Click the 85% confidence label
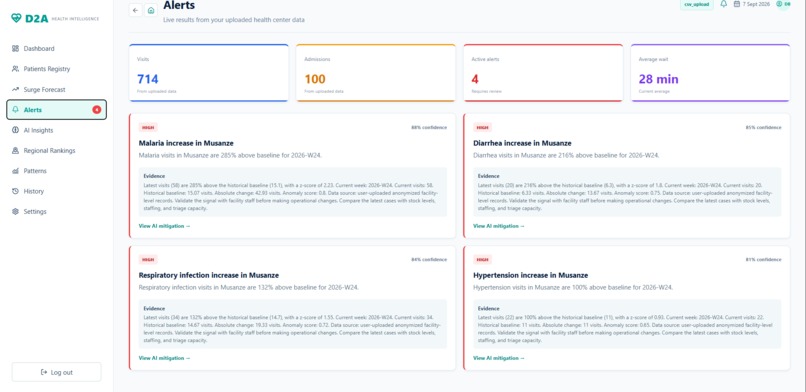Screen dimensions: 806x392 [x=763, y=127]
